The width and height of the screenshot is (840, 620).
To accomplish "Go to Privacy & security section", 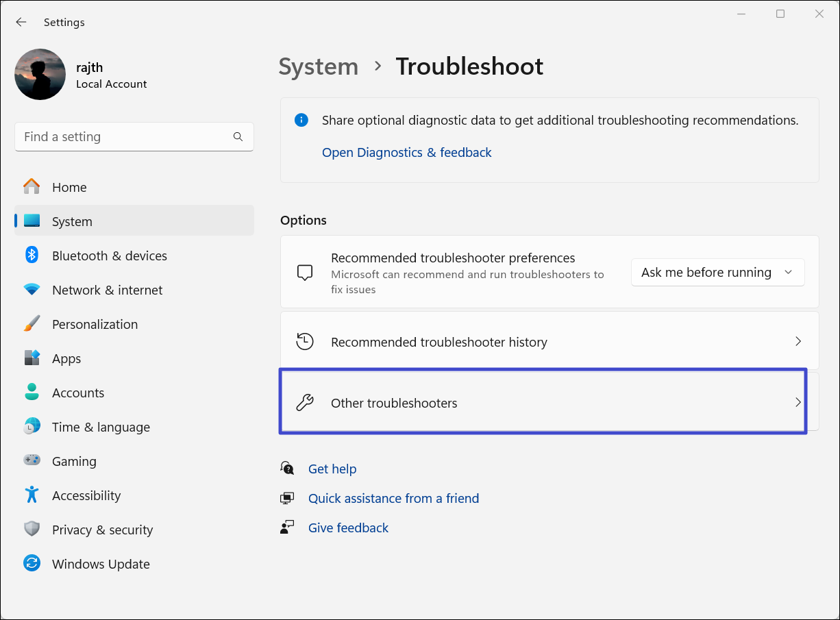I will tap(102, 530).
